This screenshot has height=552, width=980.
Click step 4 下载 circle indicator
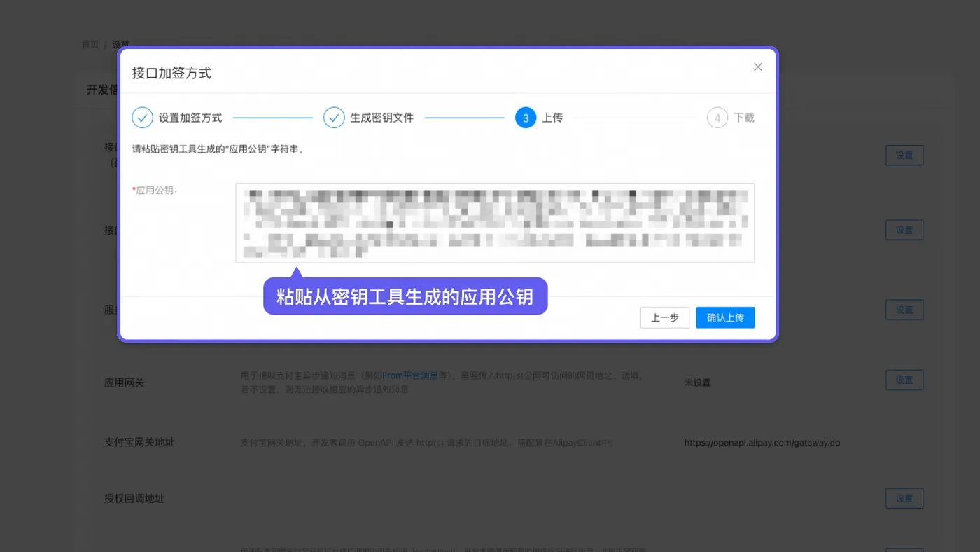pos(717,118)
